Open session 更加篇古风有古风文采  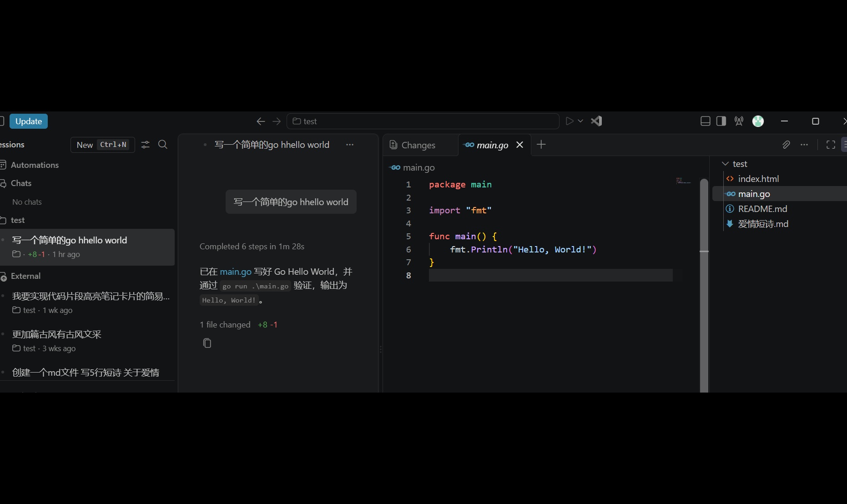click(87, 341)
